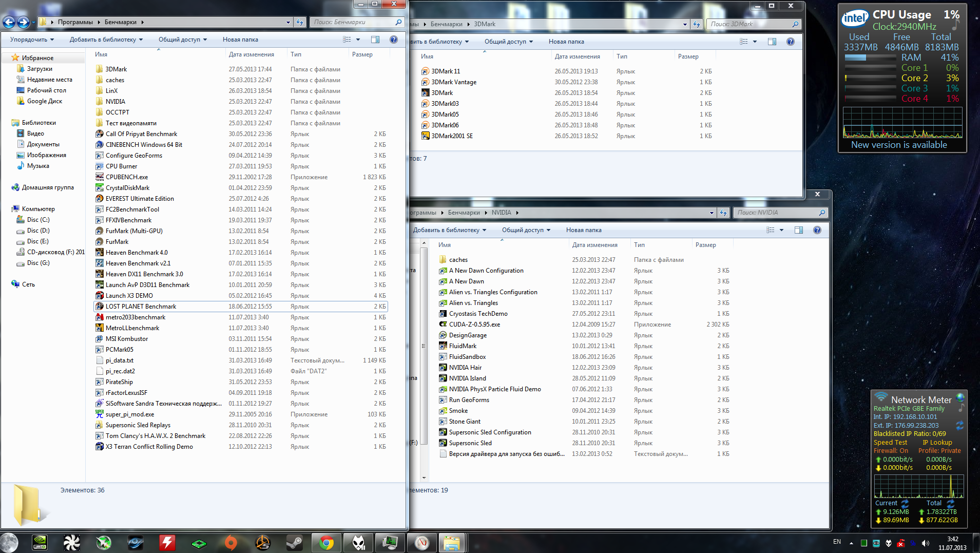980x553 pixels.
Task: Open the white fan icon on taskbar
Action: click(72, 542)
